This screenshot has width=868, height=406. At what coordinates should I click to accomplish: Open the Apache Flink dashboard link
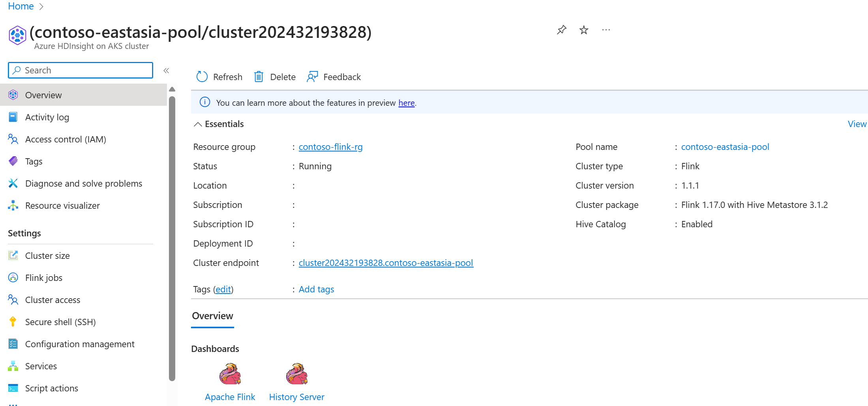click(x=230, y=397)
